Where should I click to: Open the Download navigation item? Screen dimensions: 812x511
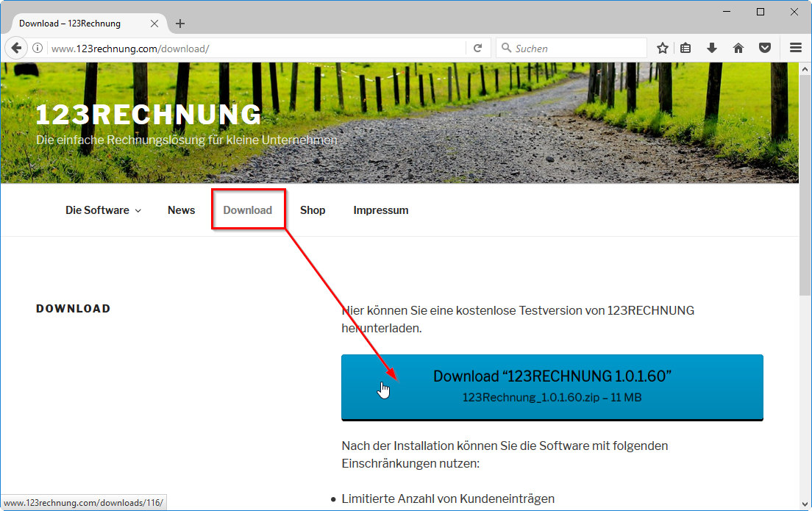click(248, 210)
